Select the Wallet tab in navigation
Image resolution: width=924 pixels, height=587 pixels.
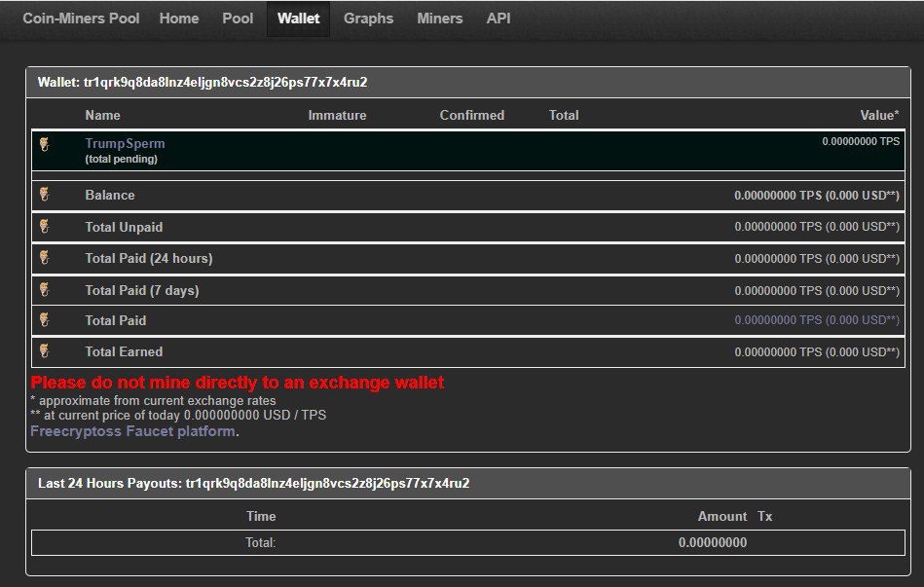point(298,18)
